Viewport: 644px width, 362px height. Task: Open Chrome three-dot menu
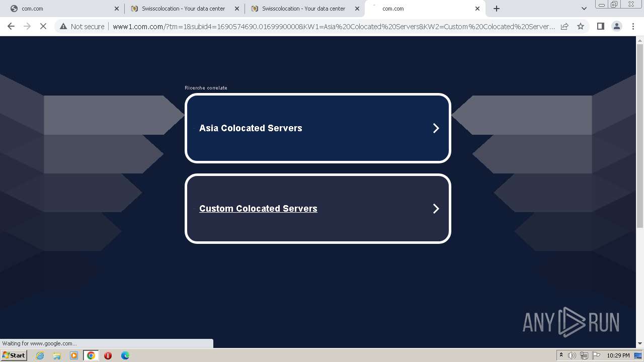tap(633, 26)
